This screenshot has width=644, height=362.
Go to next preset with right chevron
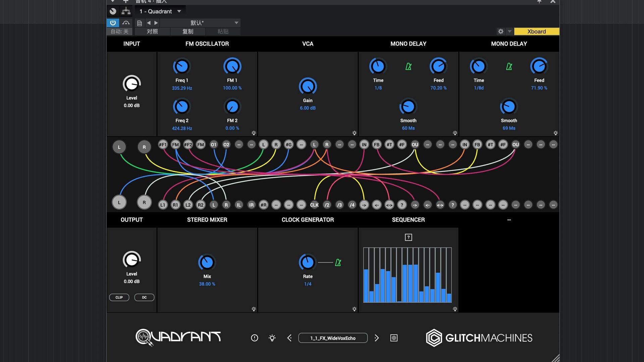tap(377, 338)
